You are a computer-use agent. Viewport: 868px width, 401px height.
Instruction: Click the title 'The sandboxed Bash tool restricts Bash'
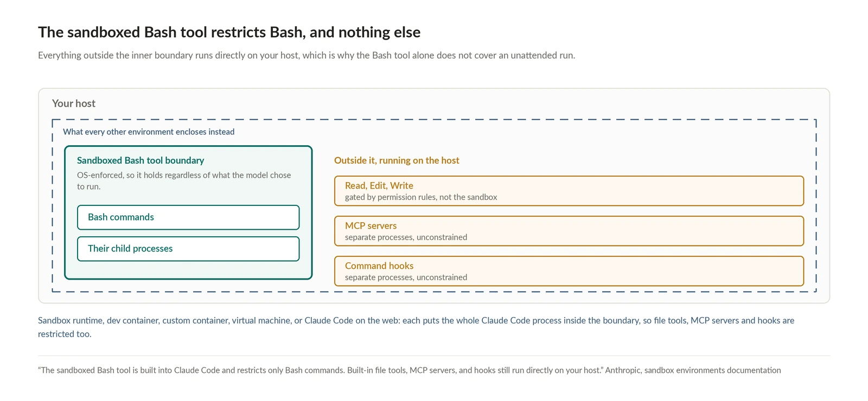[x=229, y=33]
